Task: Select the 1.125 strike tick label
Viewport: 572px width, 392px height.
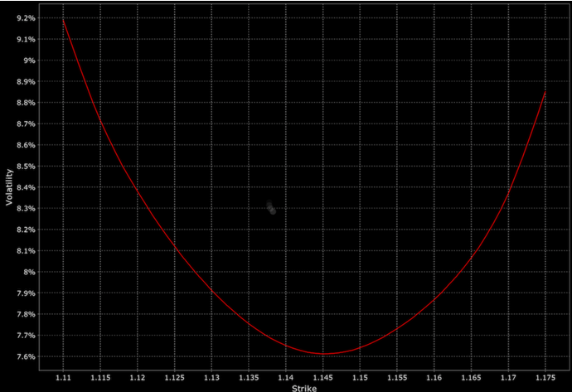Action: click(x=174, y=375)
